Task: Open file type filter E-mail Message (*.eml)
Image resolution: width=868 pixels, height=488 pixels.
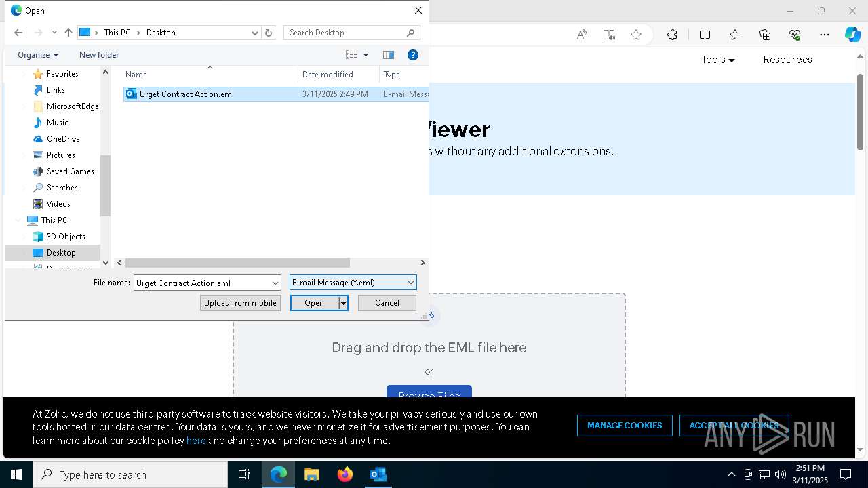Action: tap(353, 283)
